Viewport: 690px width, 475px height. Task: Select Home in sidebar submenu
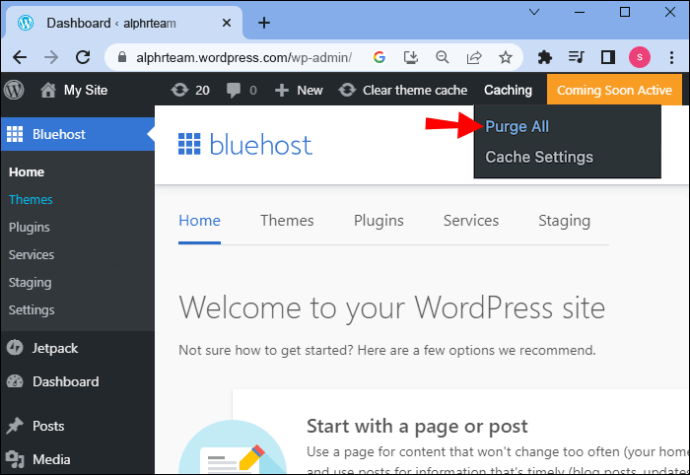(26, 172)
